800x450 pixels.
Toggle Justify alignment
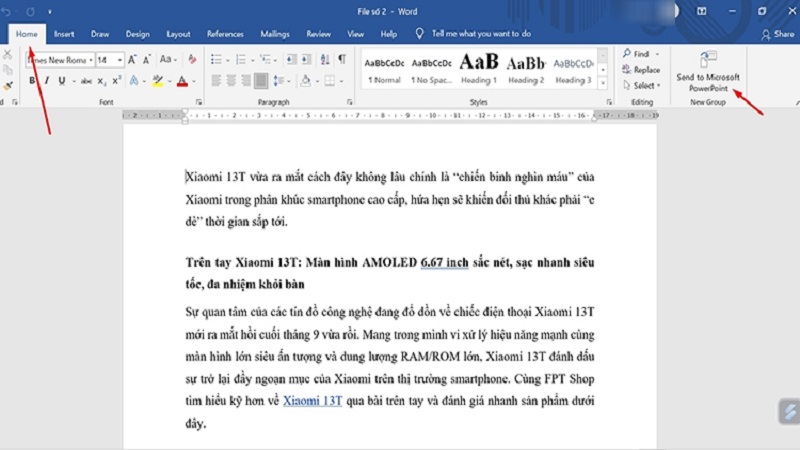point(261,81)
